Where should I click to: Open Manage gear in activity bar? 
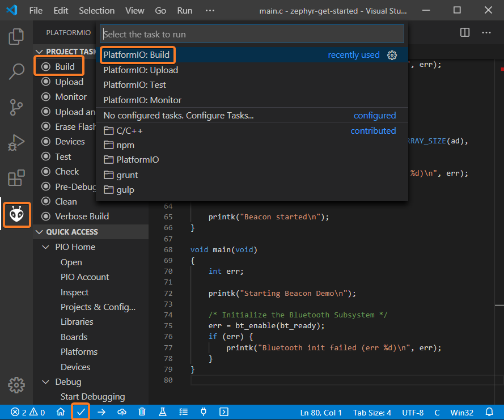click(x=16, y=385)
